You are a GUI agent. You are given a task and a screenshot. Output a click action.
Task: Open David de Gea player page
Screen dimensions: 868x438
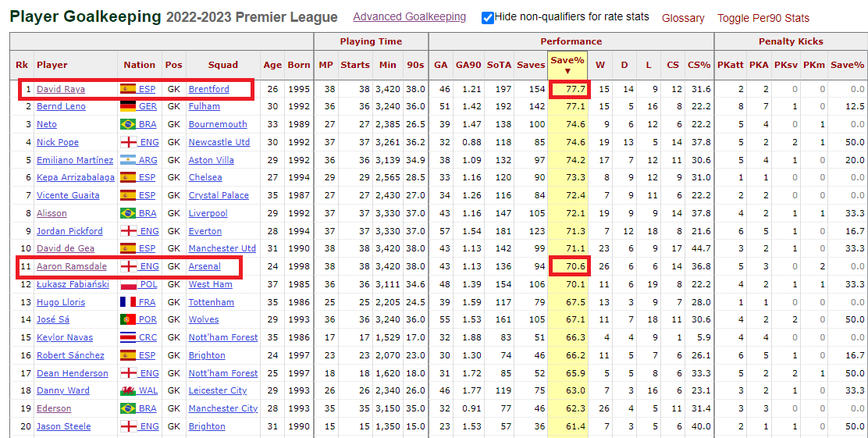(x=66, y=248)
